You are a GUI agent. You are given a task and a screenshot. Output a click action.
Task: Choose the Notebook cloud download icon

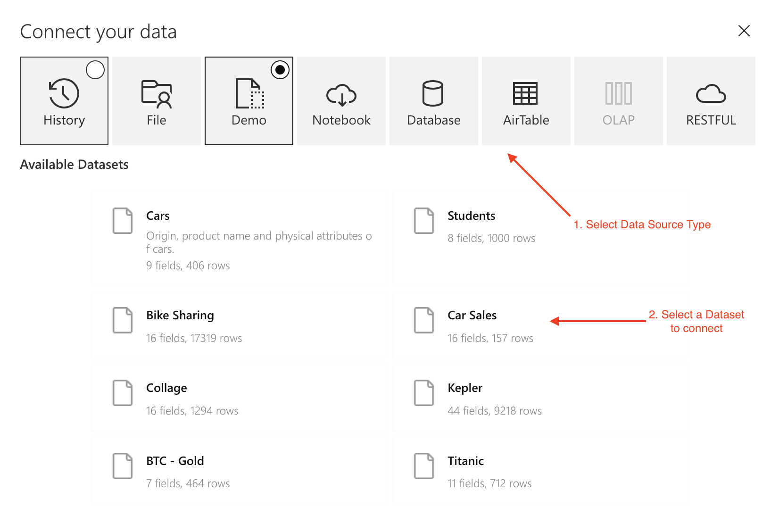[341, 95]
